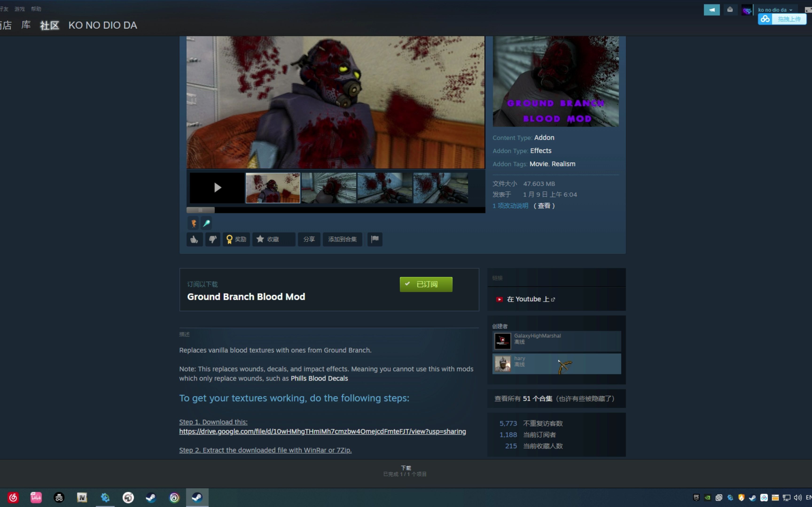Open the Steam icon in the taskbar
The image size is (812, 507).
(151, 498)
